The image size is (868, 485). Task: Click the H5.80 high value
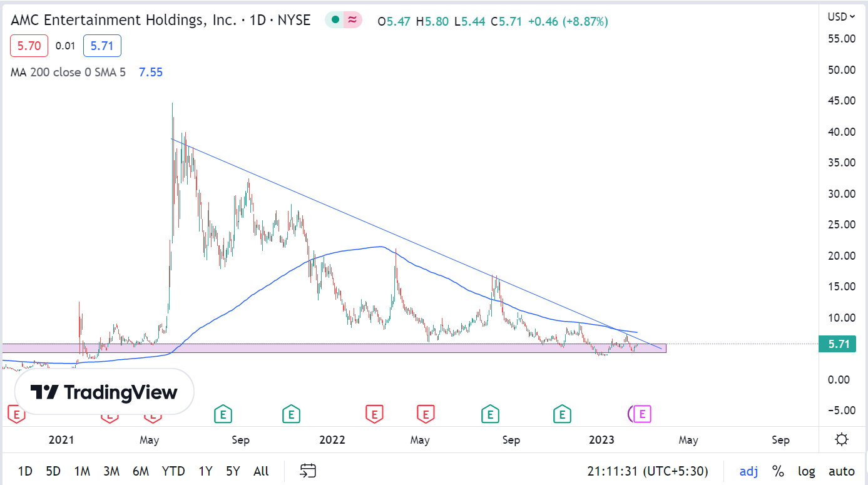pos(433,21)
